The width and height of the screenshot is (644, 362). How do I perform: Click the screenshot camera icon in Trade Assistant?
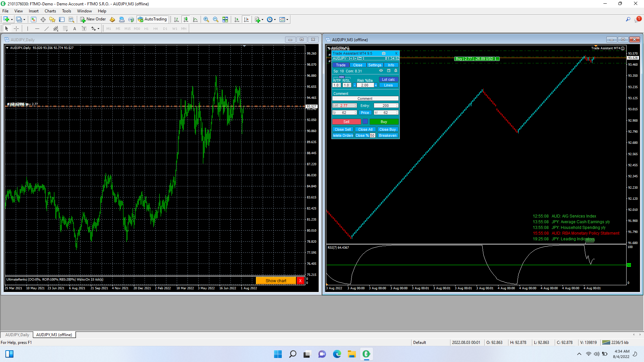click(x=384, y=53)
